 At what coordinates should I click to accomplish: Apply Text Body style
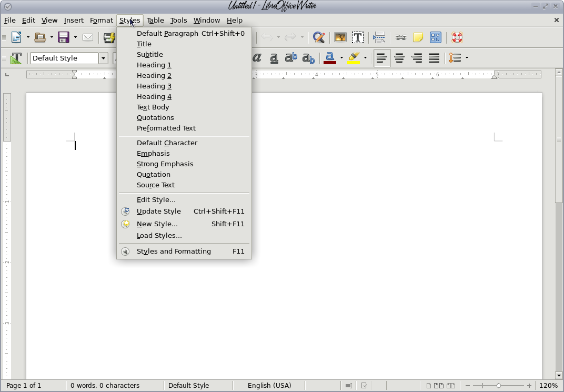click(184, 107)
